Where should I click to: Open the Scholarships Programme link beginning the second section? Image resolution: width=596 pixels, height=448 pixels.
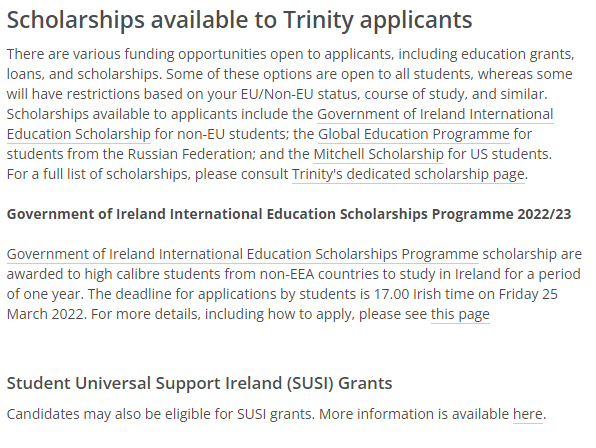tap(243, 254)
